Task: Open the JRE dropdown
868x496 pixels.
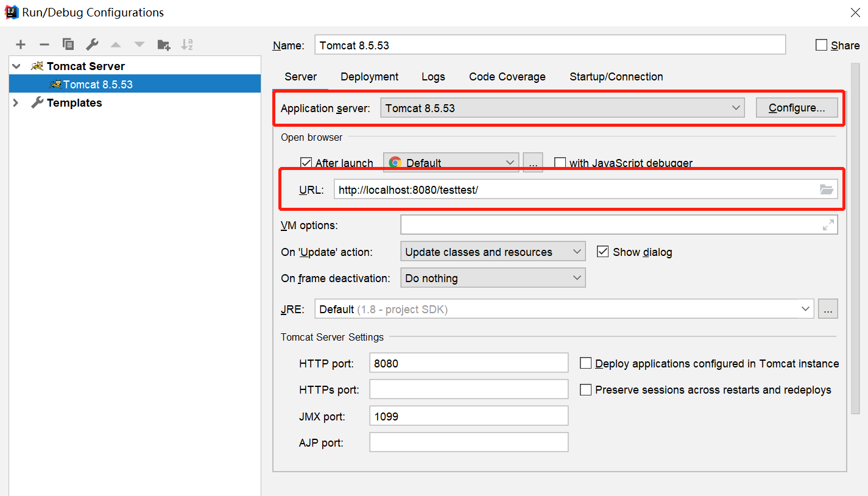Action: point(564,309)
